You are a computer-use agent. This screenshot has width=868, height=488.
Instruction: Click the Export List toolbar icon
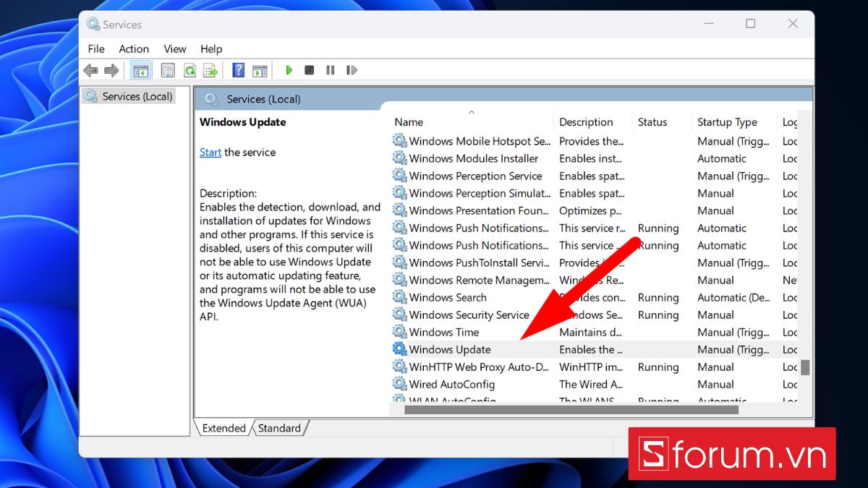[210, 70]
